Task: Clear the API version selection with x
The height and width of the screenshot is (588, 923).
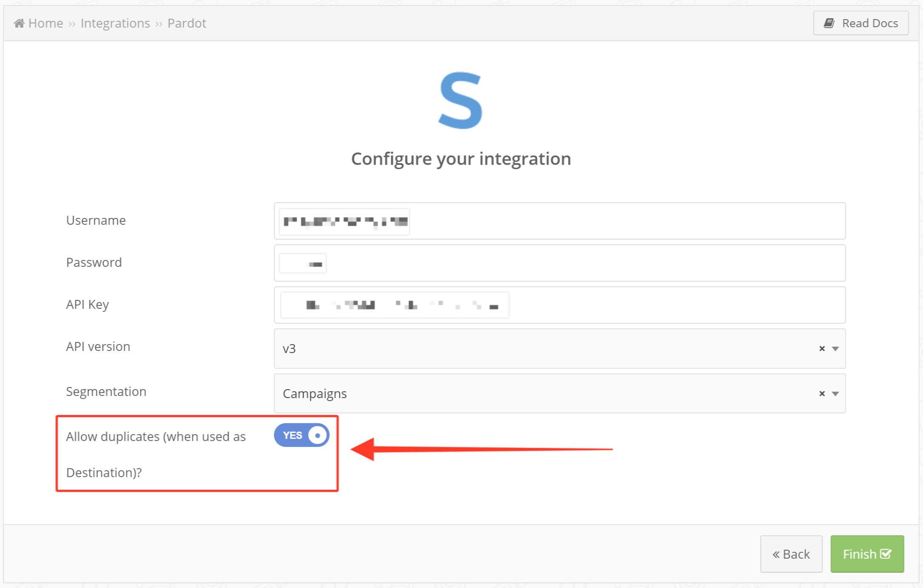Action: click(822, 348)
